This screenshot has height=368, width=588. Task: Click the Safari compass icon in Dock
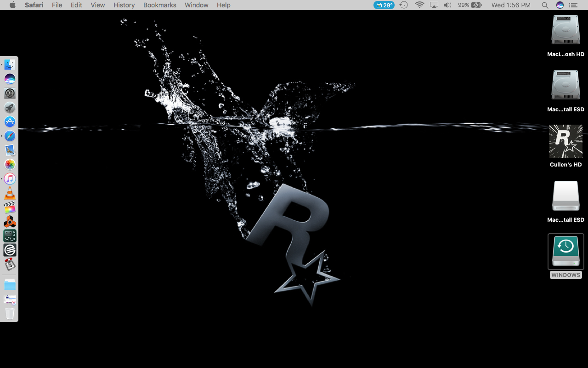10,136
